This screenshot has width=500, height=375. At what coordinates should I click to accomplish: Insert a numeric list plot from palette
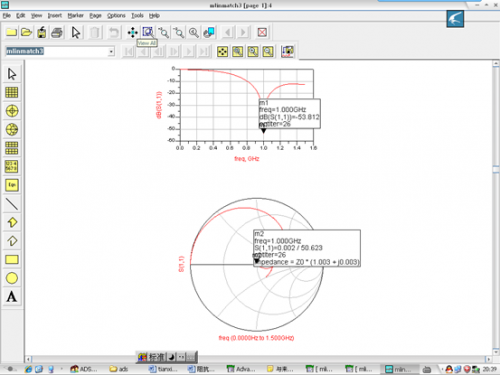pyautogui.click(x=12, y=167)
